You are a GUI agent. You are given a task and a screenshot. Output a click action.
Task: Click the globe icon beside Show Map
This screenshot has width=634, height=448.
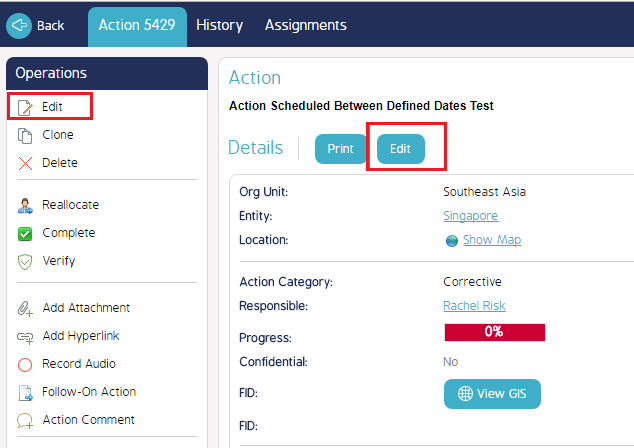tap(452, 241)
